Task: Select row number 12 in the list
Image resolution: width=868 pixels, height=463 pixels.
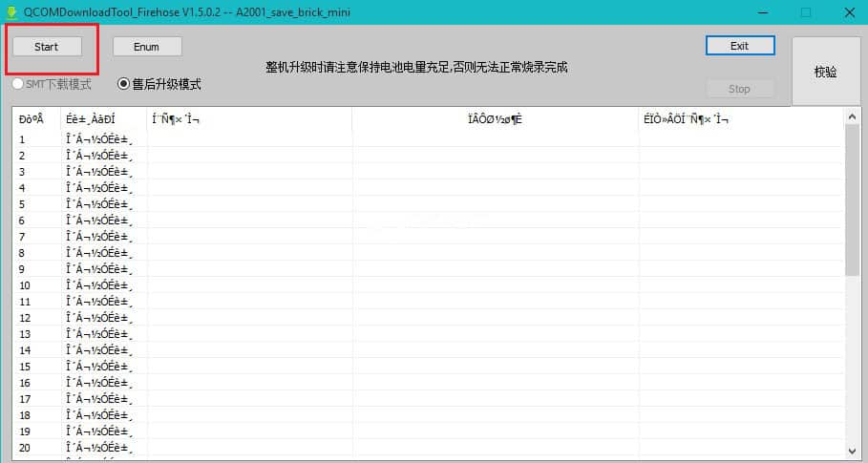Action: (426, 318)
